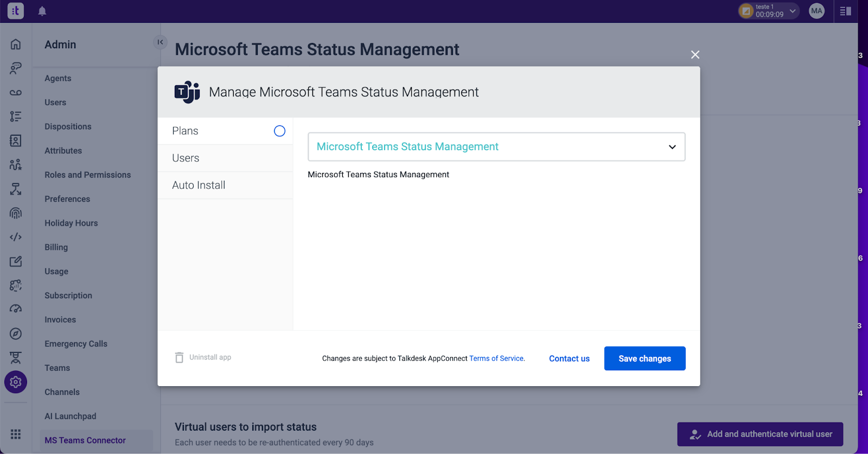Open Preferences in Admin menu
This screenshot has width=868, height=454.
click(x=67, y=199)
